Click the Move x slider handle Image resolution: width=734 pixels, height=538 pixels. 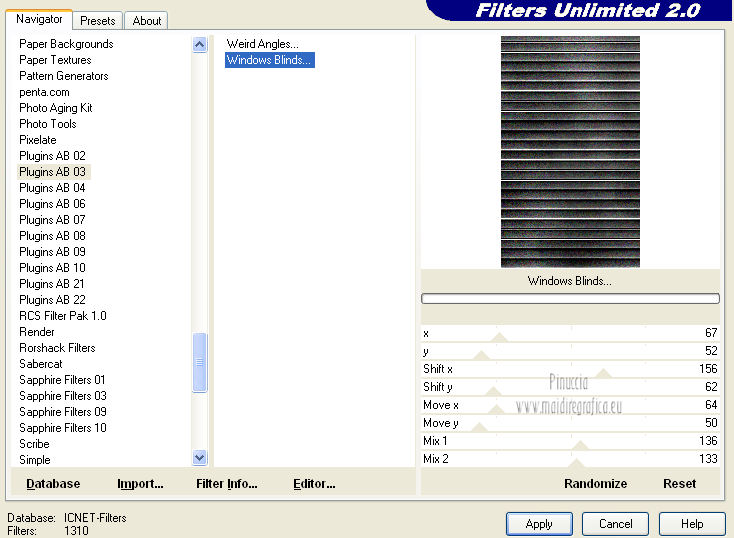coord(496,409)
